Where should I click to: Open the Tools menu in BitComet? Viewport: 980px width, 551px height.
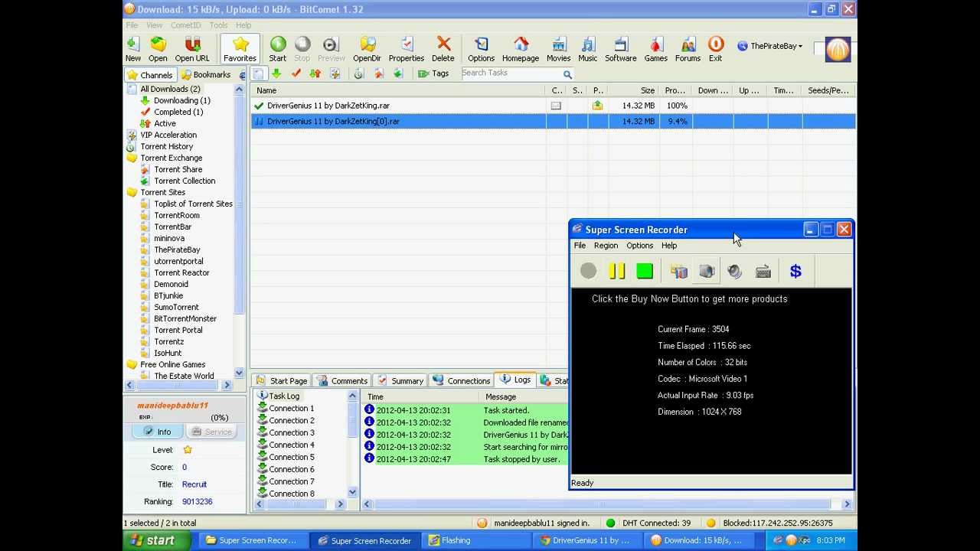pos(219,25)
